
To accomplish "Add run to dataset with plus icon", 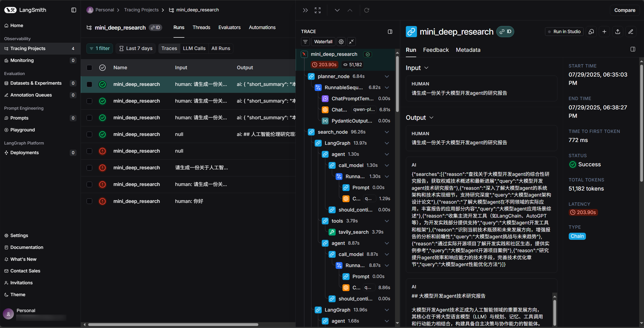I will [604, 32].
